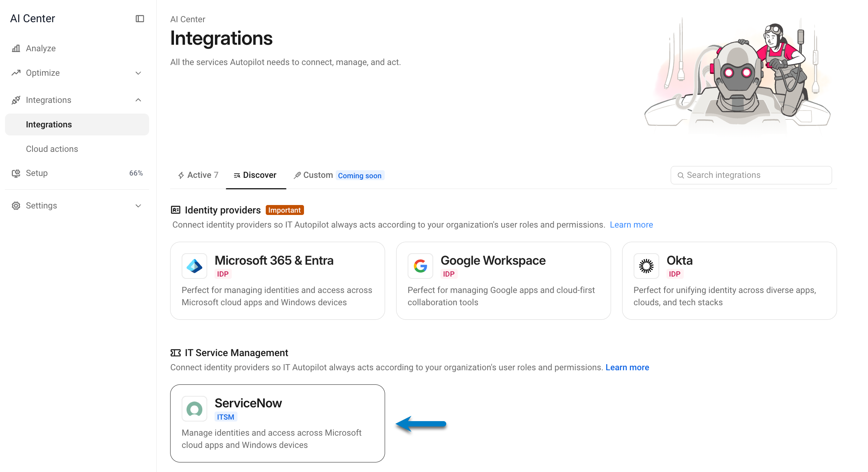Expand the Optimize menu chevron

point(138,73)
